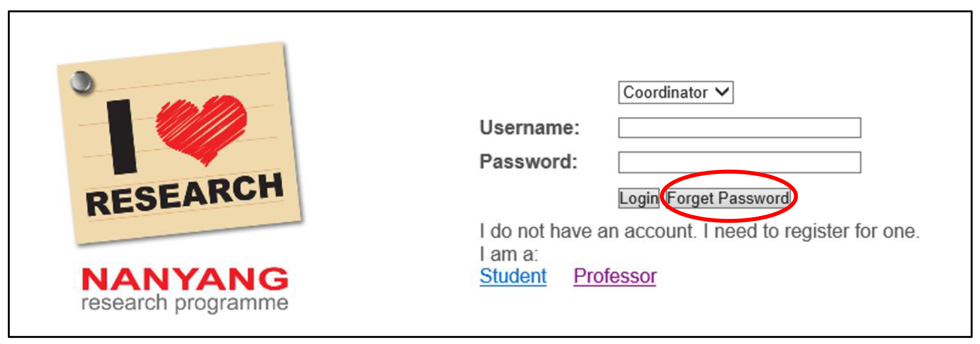Click the red heart in the logo
Image resolution: width=980 pixels, height=344 pixels.
tap(202, 126)
